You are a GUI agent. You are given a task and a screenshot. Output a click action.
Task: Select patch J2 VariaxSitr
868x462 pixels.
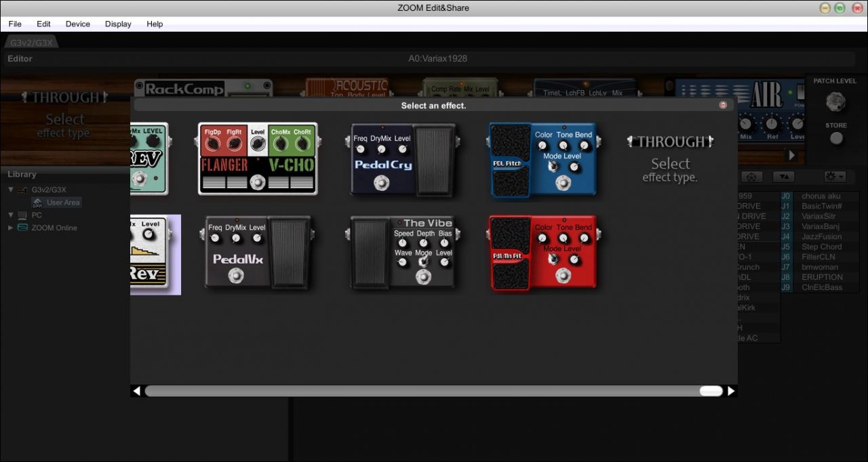click(820, 216)
